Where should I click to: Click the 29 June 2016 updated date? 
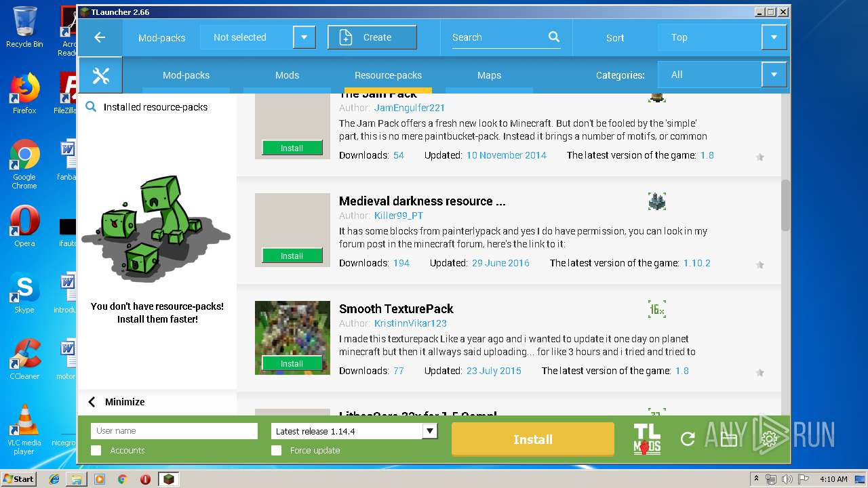pos(500,263)
